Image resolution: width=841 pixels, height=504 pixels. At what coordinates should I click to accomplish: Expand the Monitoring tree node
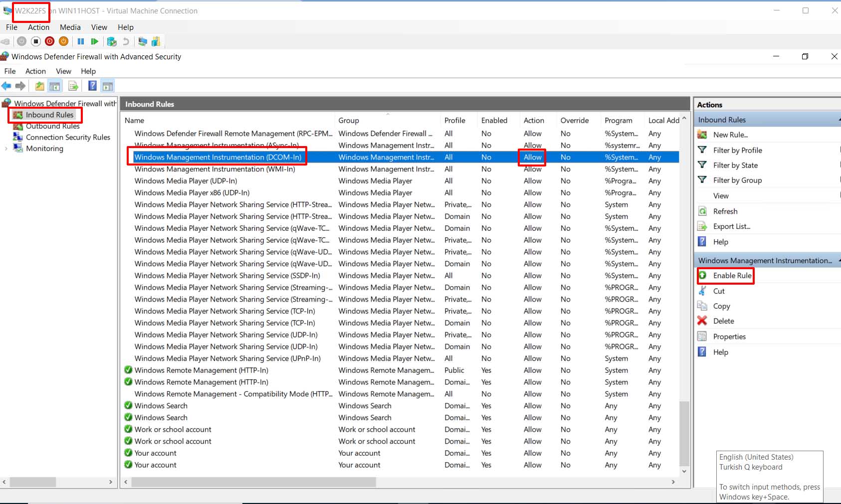[x=6, y=149]
